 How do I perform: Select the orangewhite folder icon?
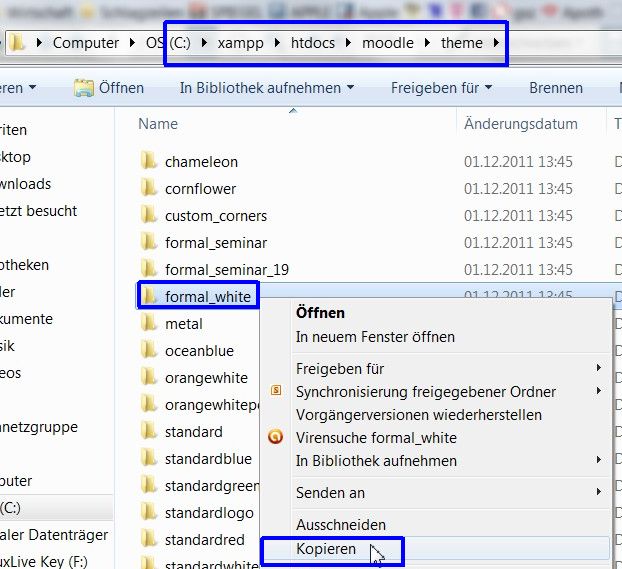click(x=149, y=377)
